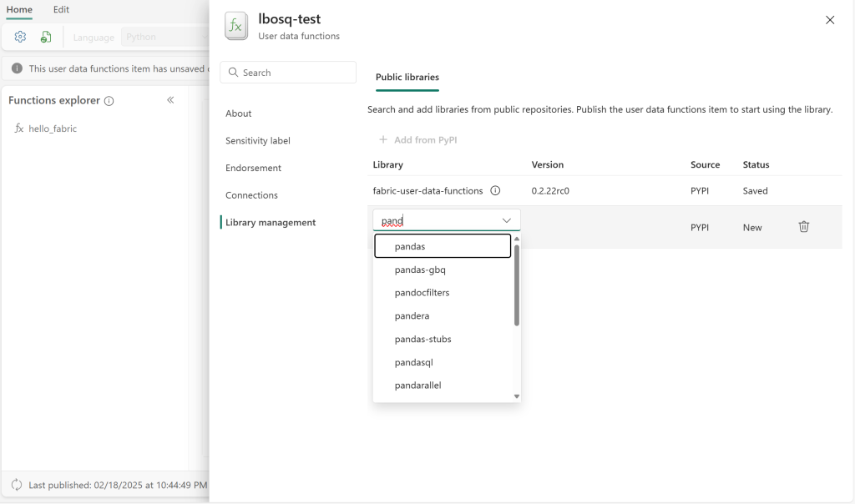Click the New status cell
This screenshot has height=504, width=855.
[752, 228]
